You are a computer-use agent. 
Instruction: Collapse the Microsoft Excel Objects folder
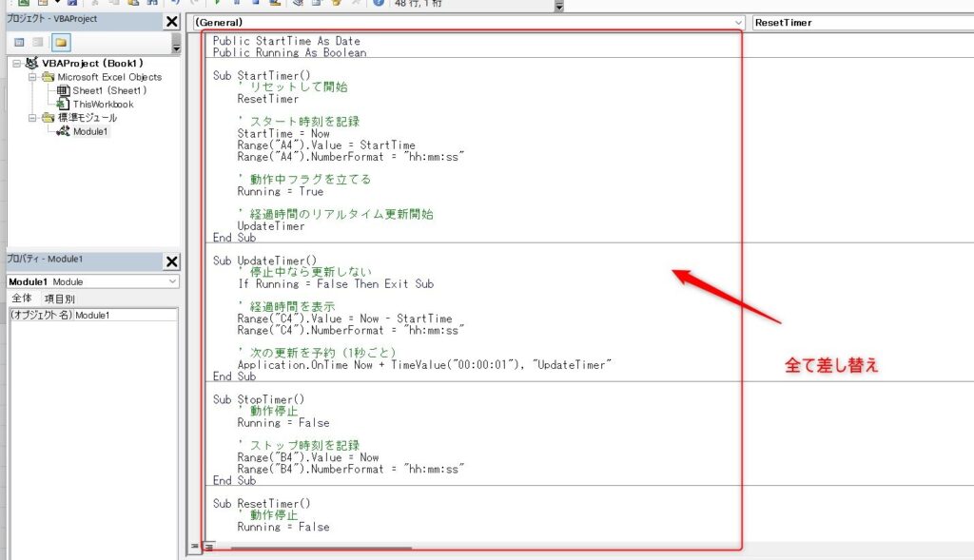click(x=32, y=77)
